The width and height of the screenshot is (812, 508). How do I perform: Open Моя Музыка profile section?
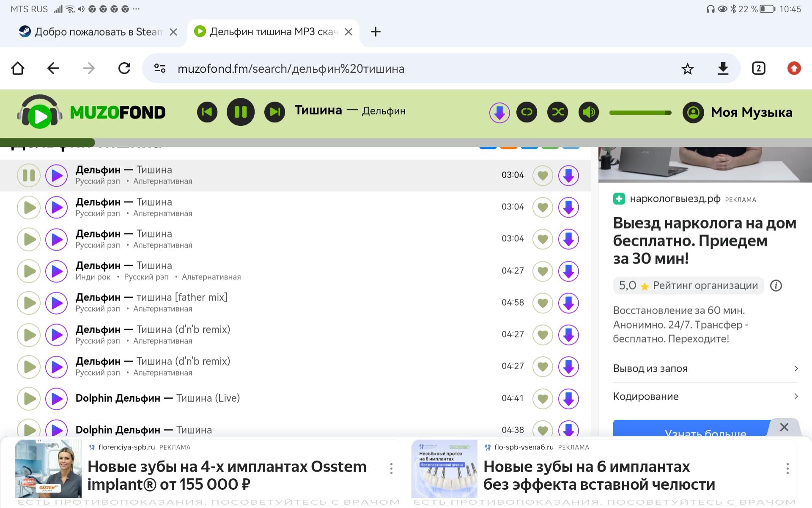pos(738,113)
